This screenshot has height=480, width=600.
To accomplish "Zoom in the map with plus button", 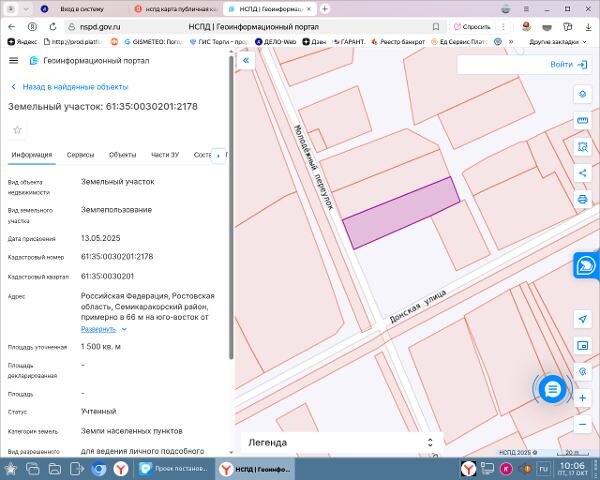I will click(582, 398).
